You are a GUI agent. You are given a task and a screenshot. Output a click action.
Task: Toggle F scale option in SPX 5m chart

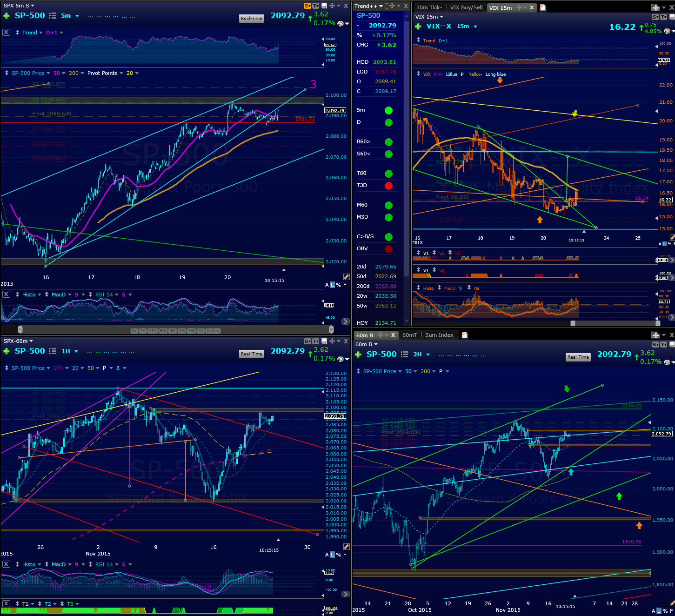pos(345,285)
